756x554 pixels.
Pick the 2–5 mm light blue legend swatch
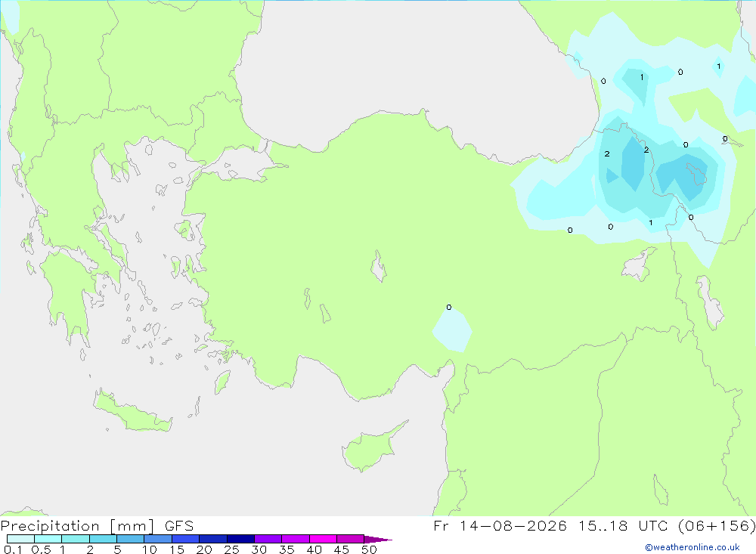coord(103,539)
